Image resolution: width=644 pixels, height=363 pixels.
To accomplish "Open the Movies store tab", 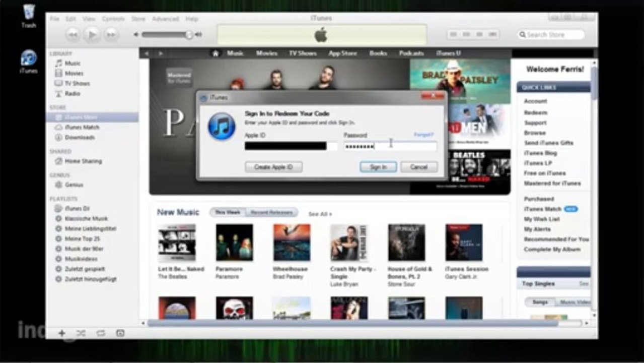I will point(267,53).
